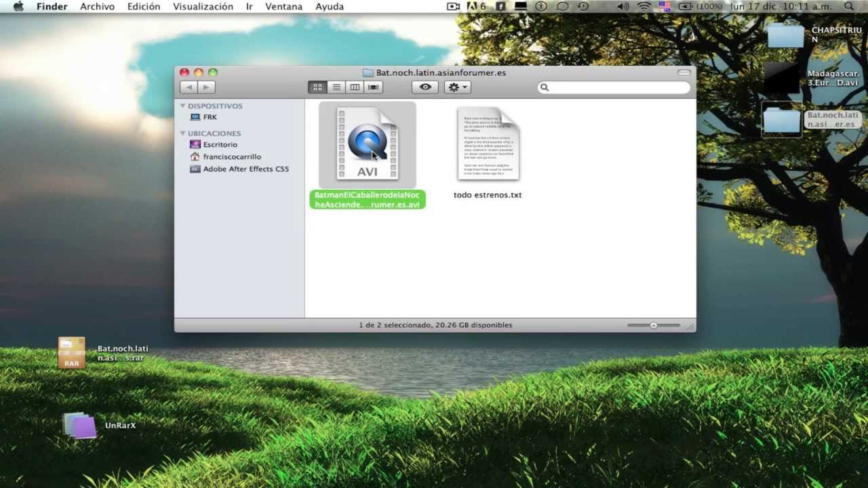Viewport: 868px width, 488px height.
Task: Open Spotlight search magnifier
Action: tap(850, 7)
